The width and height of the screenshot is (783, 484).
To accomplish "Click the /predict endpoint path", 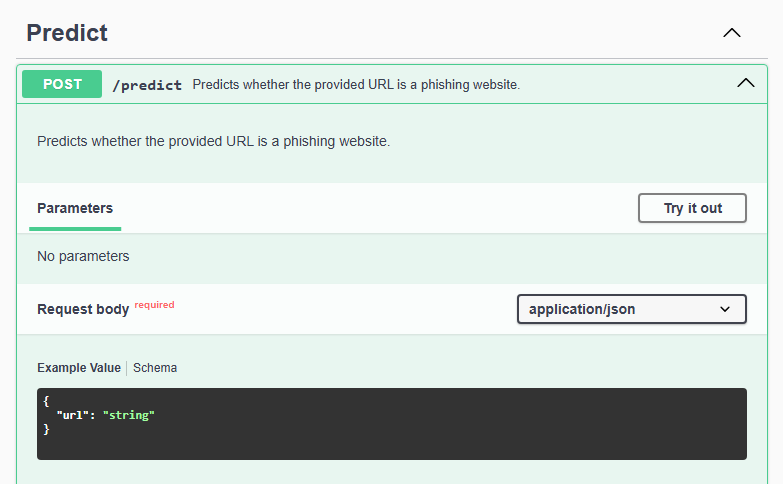I will click(x=147, y=85).
